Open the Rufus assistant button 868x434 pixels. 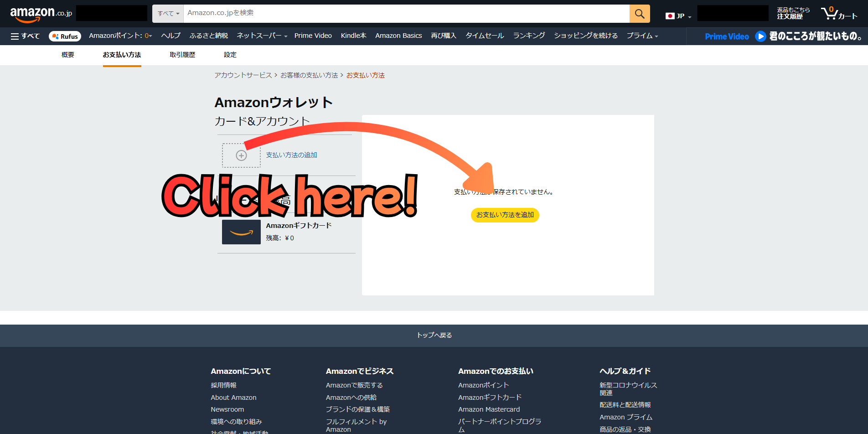point(65,36)
